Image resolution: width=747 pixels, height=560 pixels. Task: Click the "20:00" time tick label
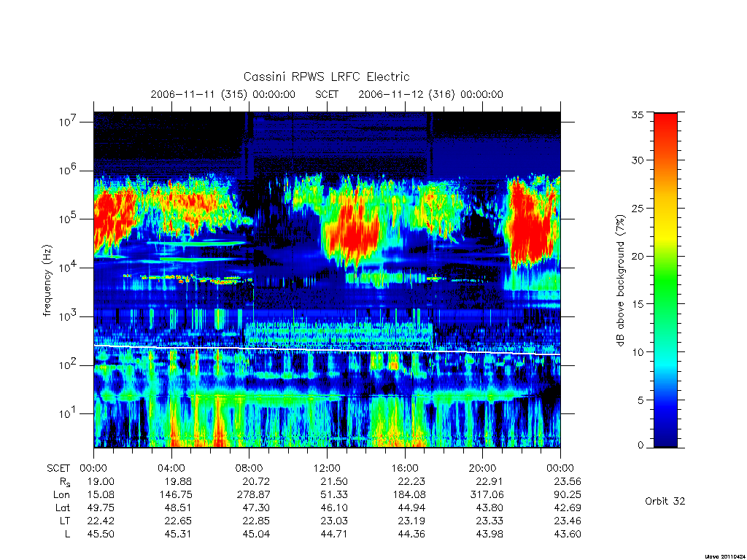click(483, 469)
